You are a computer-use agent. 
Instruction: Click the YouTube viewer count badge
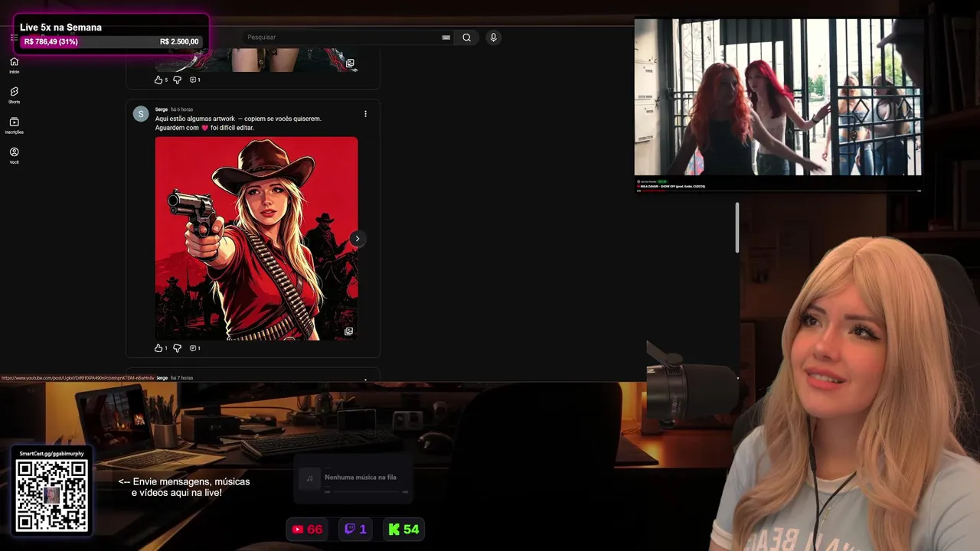pos(306,529)
